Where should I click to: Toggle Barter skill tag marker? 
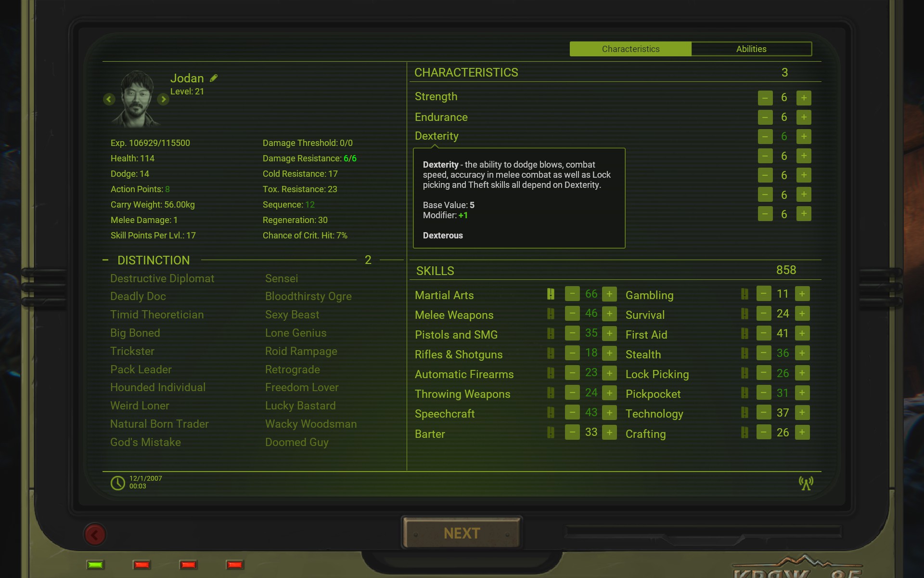coord(551,433)
